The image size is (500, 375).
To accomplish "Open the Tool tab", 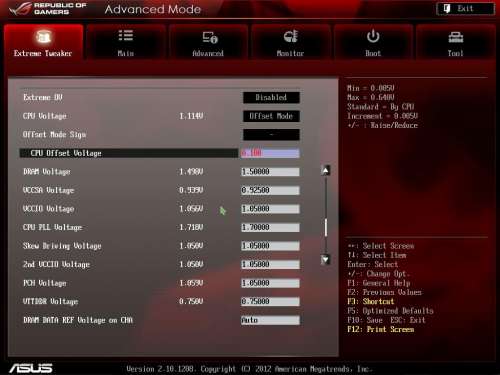I will point(455,43).
